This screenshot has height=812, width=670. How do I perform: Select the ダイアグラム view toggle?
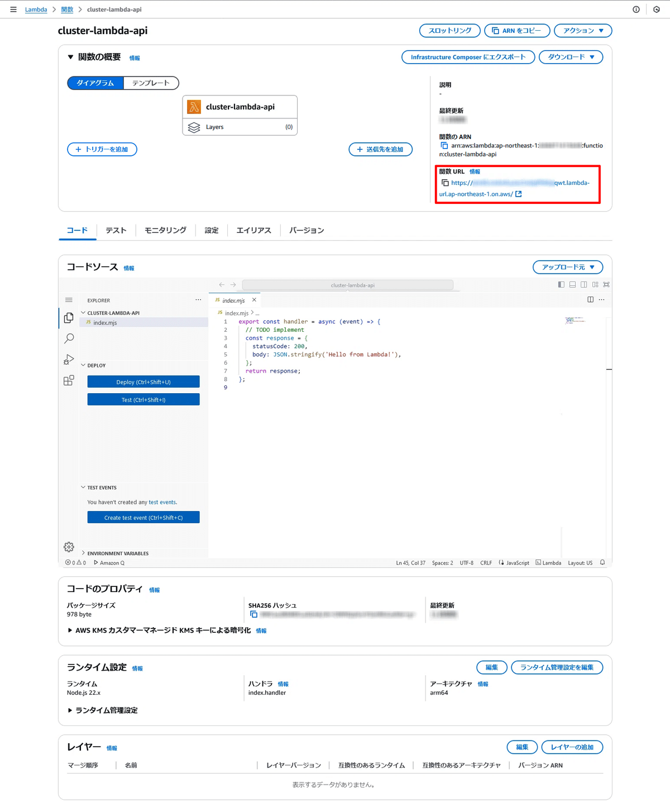coord(95,83)
